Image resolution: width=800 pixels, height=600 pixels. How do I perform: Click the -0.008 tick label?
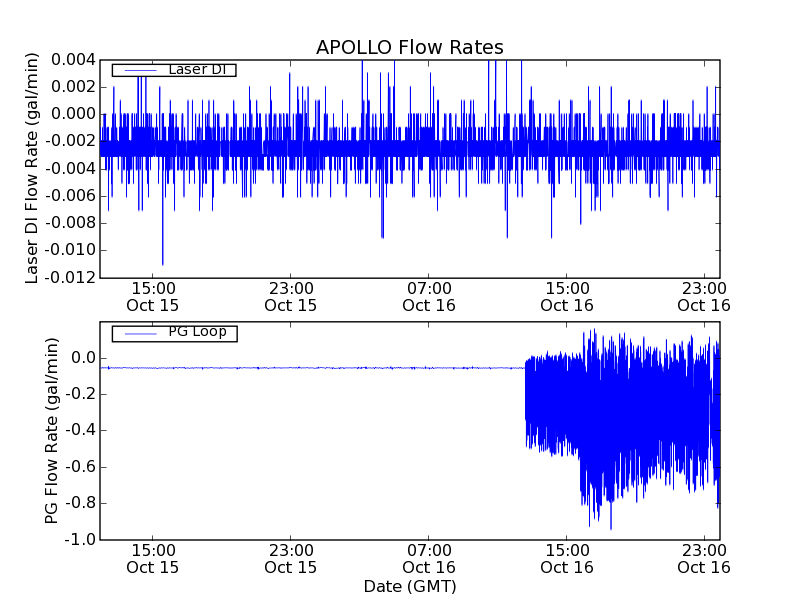(70, 223)
